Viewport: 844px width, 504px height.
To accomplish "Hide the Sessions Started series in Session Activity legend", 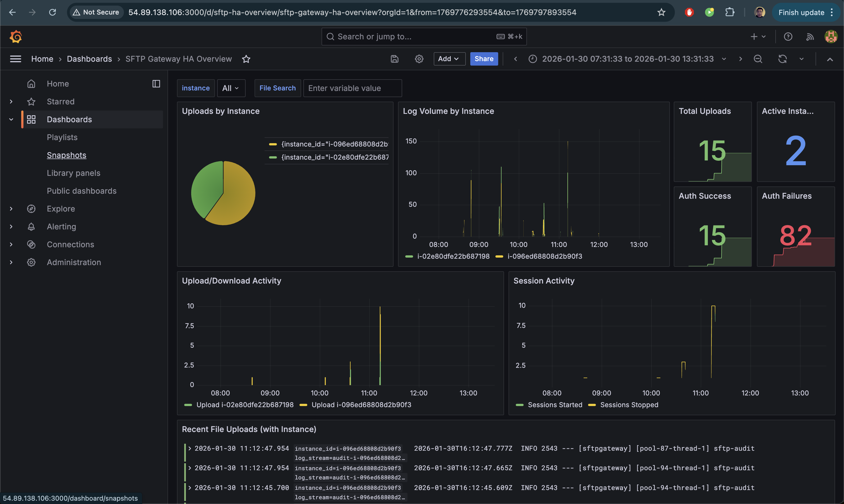I will point(555,404).
